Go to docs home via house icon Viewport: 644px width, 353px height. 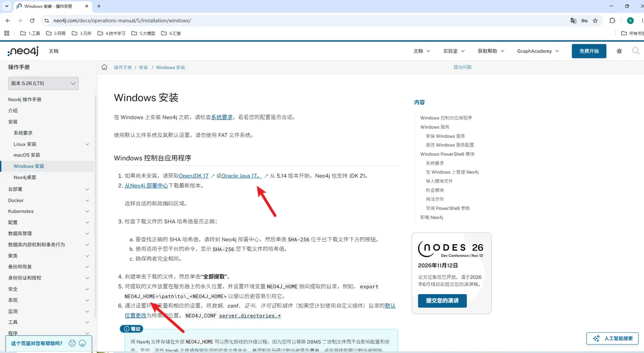click(x=104, y=67)
